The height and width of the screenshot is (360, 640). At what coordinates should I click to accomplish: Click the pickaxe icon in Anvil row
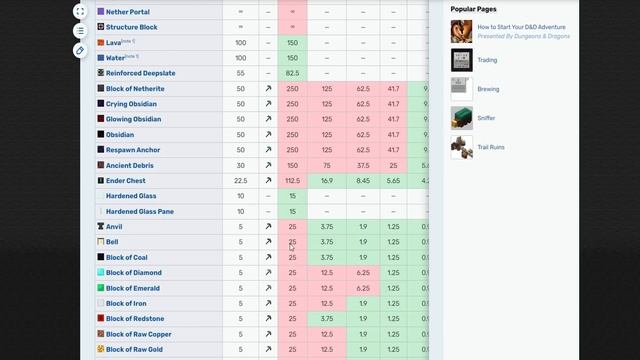pos(268,226)
